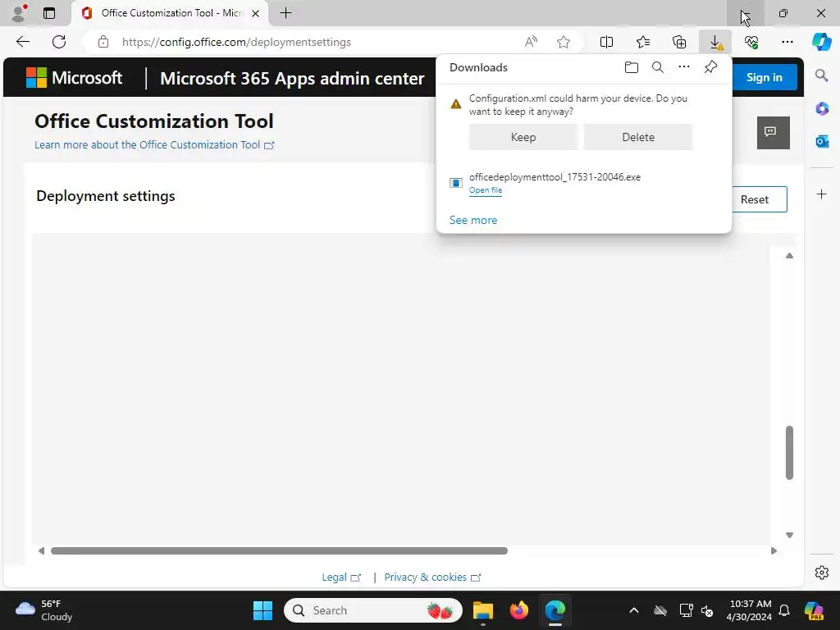Open Copilot in the Edge sidebar
The height and width of the screenshot is (630, 840).
tap(822, 42)
